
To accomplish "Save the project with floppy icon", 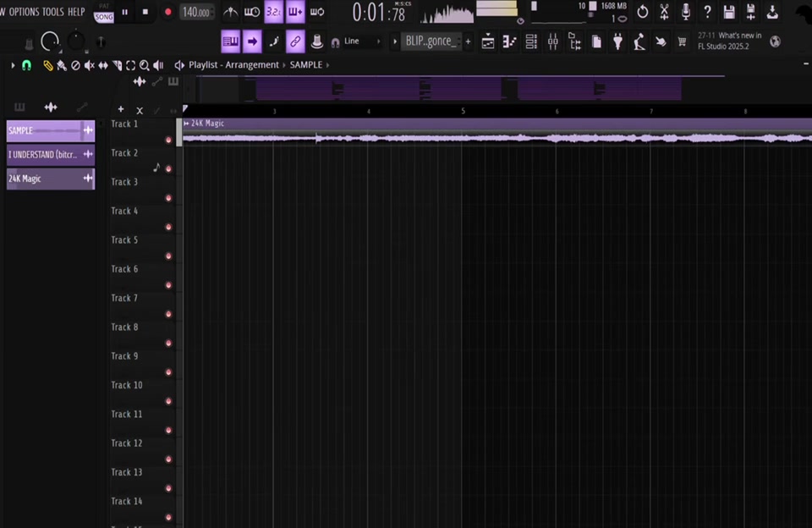I will 729,12.
